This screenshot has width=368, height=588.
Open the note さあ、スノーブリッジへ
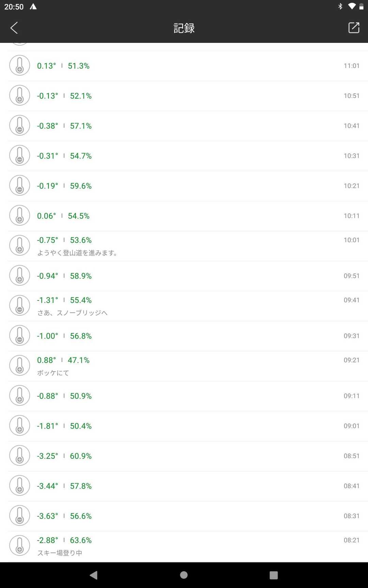tap(72, 313)
